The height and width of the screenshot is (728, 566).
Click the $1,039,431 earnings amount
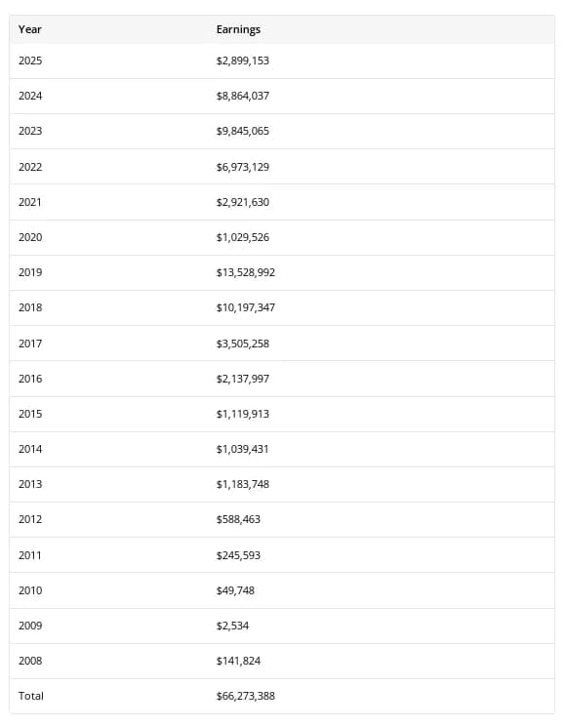point(242,450)
